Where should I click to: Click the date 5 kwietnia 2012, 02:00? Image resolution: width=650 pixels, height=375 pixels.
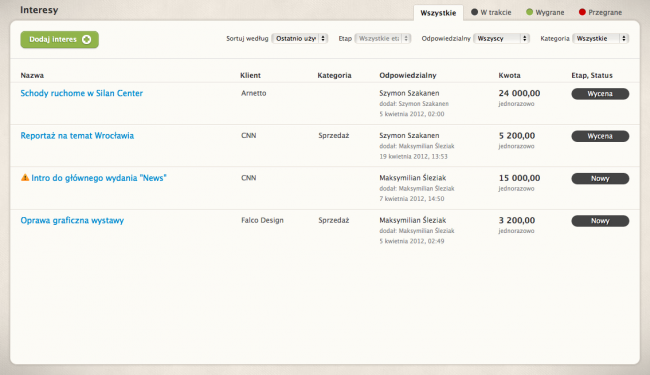(412, 114)
